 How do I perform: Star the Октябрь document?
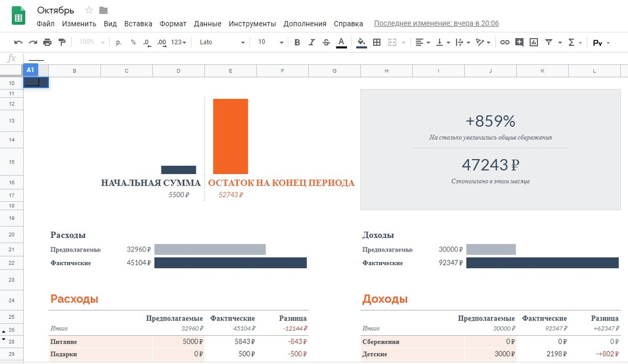click(x=89, y=10)
